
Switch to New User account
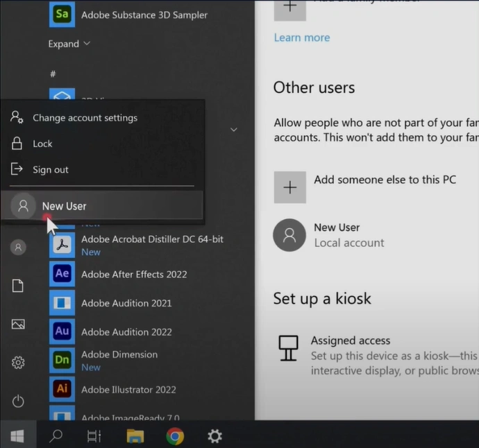click(x=102, y=206)
